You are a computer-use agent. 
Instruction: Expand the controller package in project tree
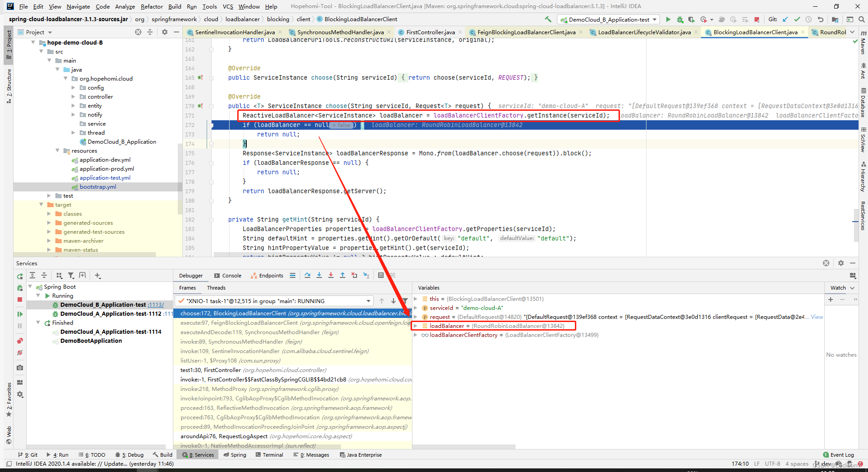[73, 96]
